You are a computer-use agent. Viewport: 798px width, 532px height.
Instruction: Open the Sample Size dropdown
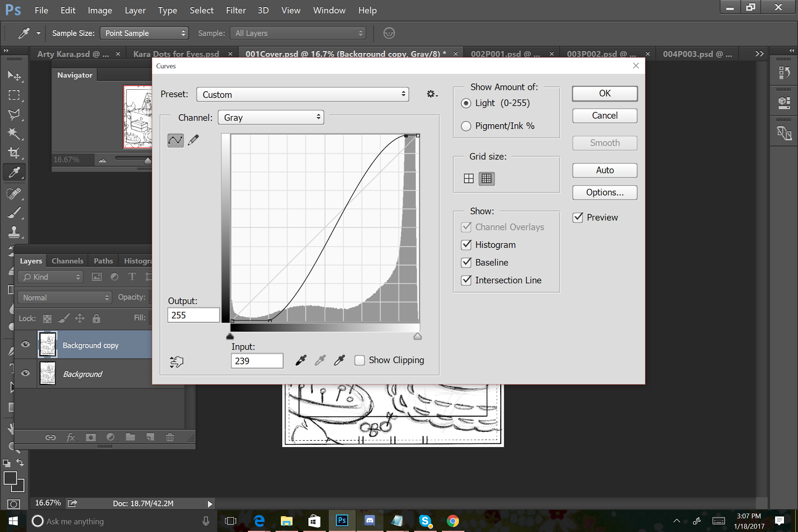click(x=144, y=33)
